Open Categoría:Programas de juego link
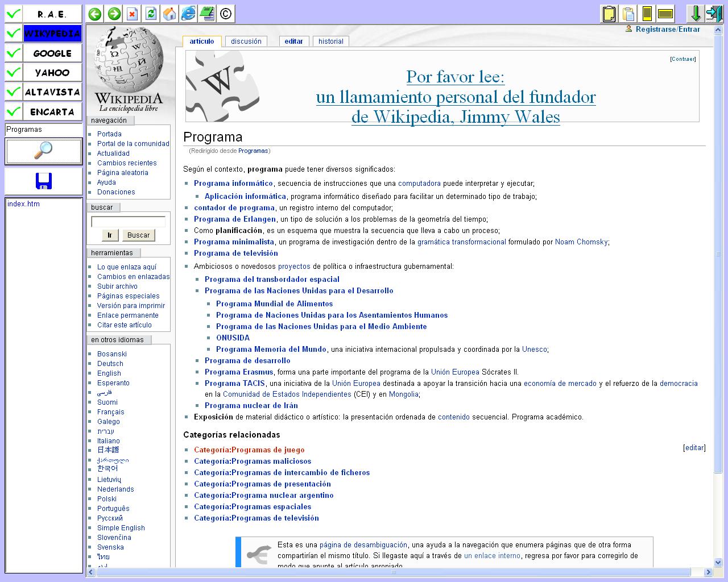 coord(249,450)
